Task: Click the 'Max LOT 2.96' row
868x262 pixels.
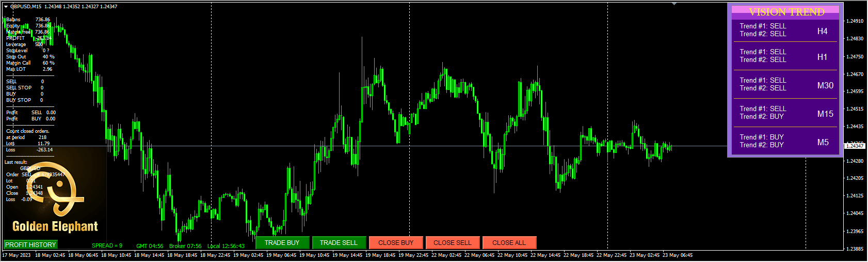Action: coord(29,69)
